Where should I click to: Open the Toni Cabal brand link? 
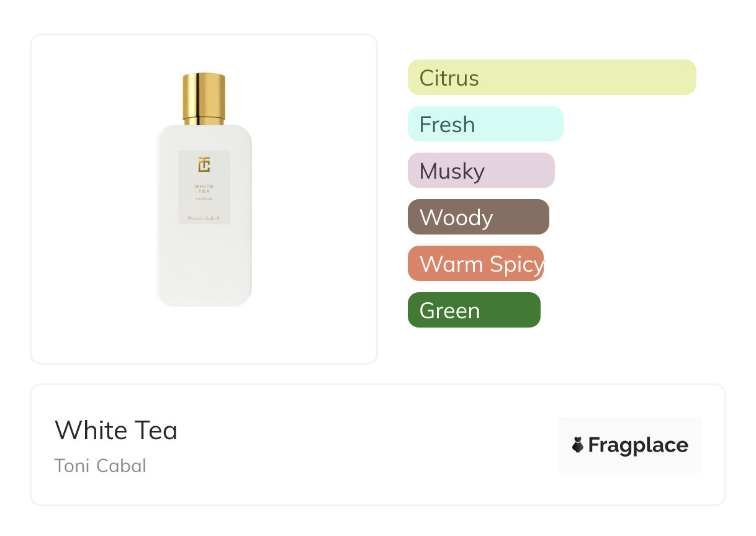click(x=101, y=465)
